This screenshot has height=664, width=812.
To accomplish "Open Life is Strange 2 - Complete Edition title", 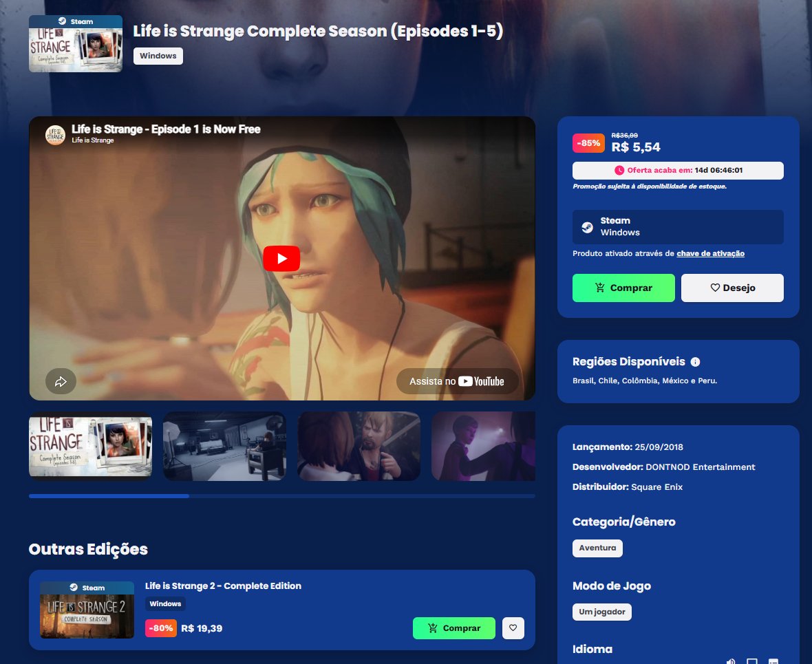I will pos(223,586).
